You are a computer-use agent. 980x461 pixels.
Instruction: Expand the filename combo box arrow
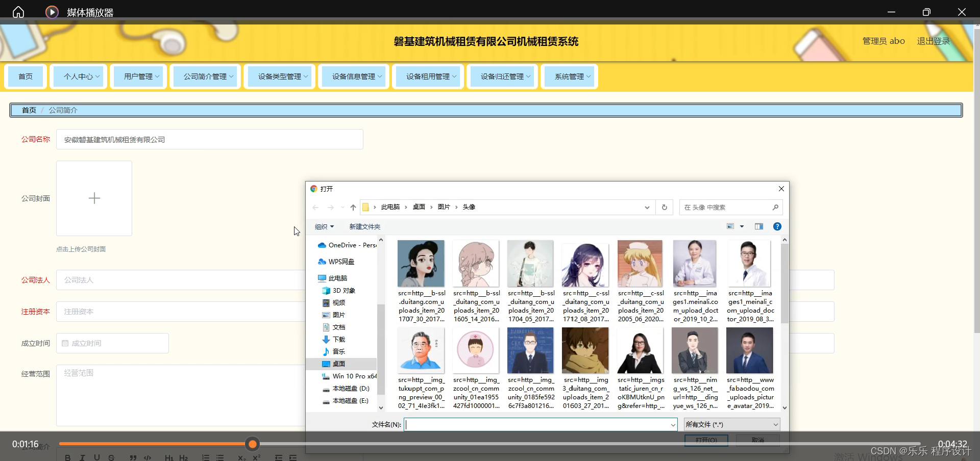click(x=673, y=424)
